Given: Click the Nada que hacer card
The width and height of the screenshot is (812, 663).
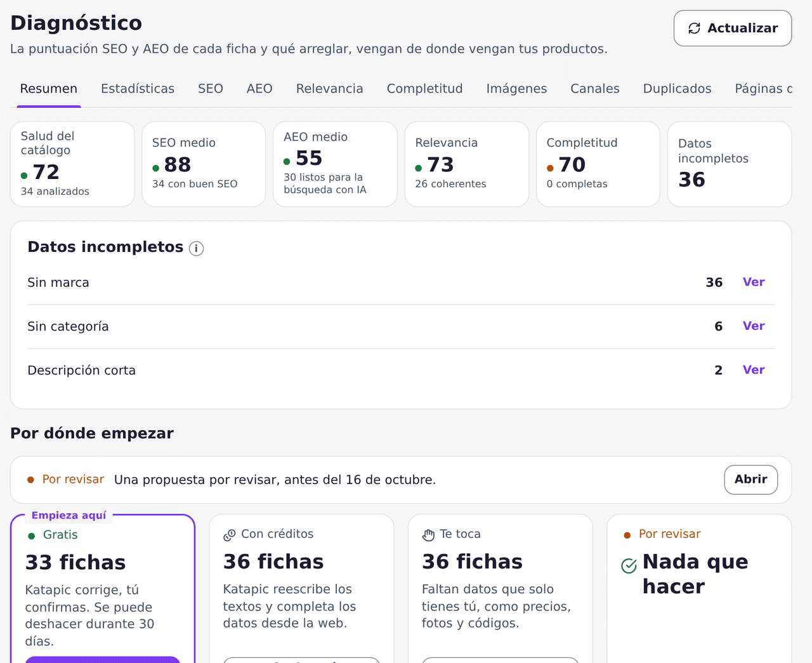Looking at the screenshot, I should (699, 589).
